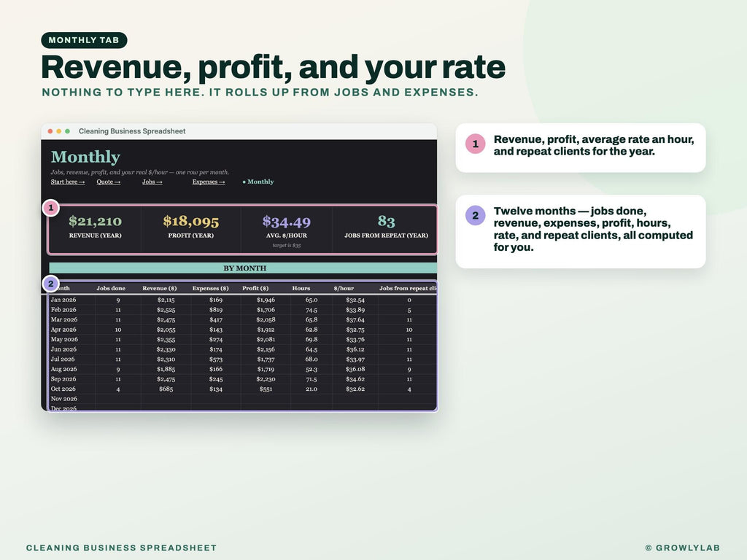Click the 'Jobs done' column header
This screenshot has width=747, height=560.
tap(111, 288)
